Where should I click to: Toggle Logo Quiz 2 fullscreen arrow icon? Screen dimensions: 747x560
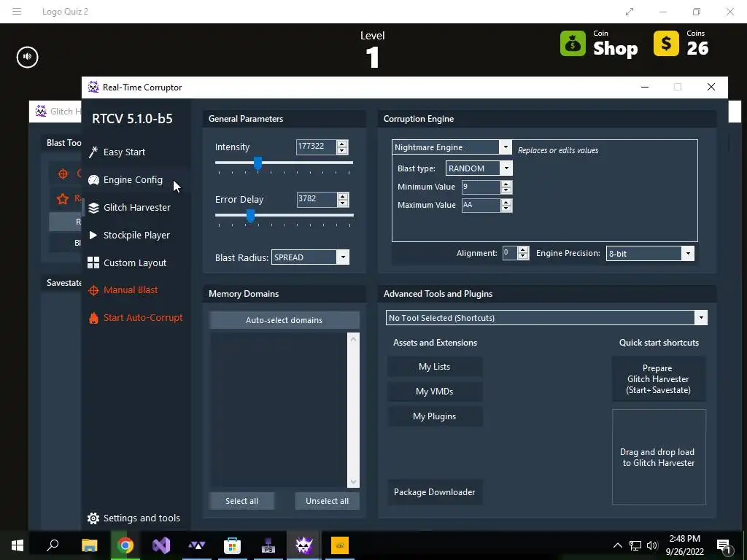[630, 12]
